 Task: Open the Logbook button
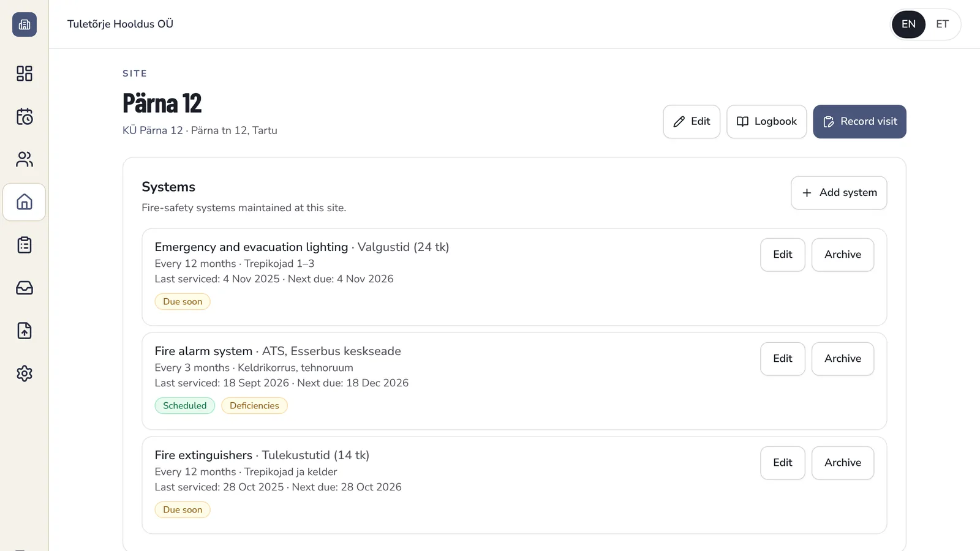(x=766, y=121)
